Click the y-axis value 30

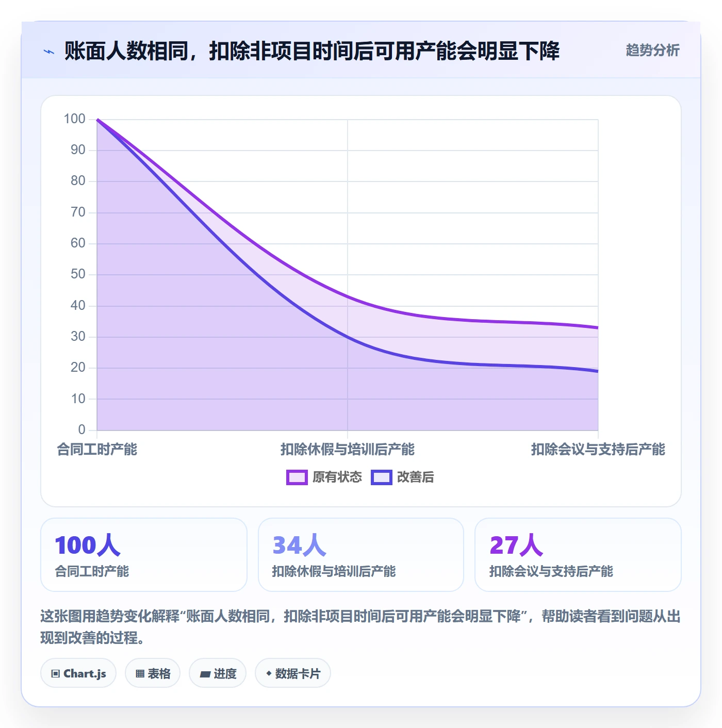(78, 336)
